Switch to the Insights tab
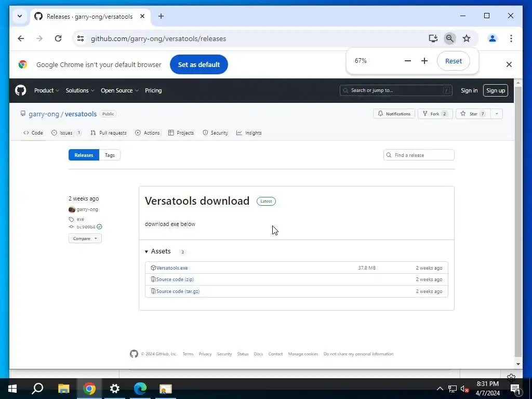 (249, 132)
